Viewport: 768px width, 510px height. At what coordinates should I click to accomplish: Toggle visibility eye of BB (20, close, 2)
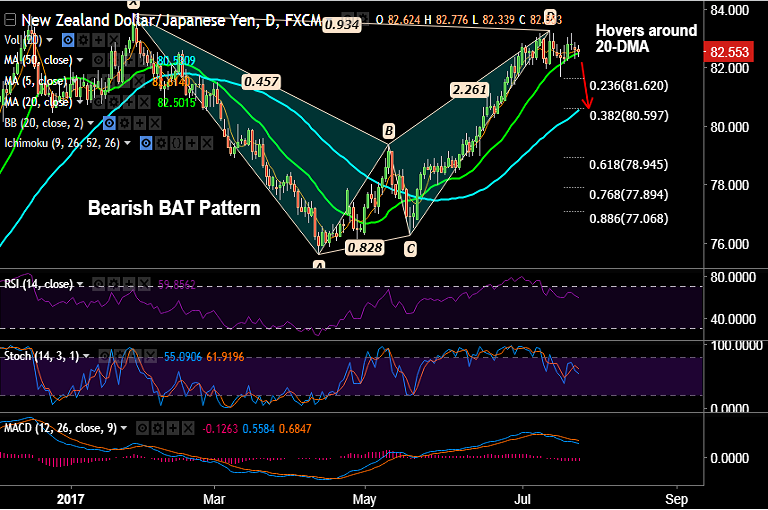[109, 123]
